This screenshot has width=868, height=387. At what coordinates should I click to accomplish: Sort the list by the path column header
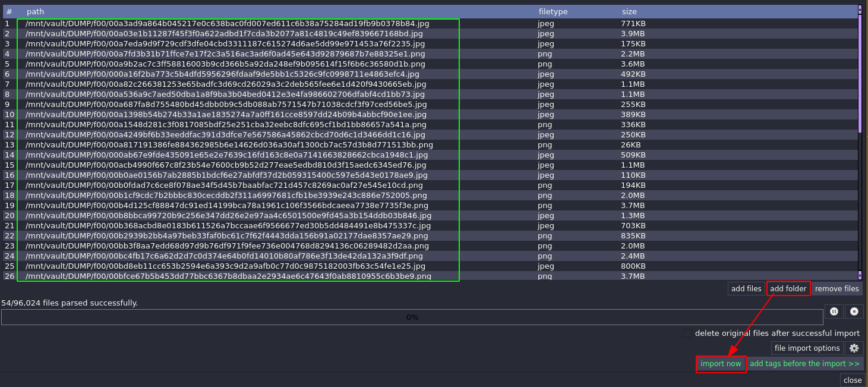tap(279, 11)
